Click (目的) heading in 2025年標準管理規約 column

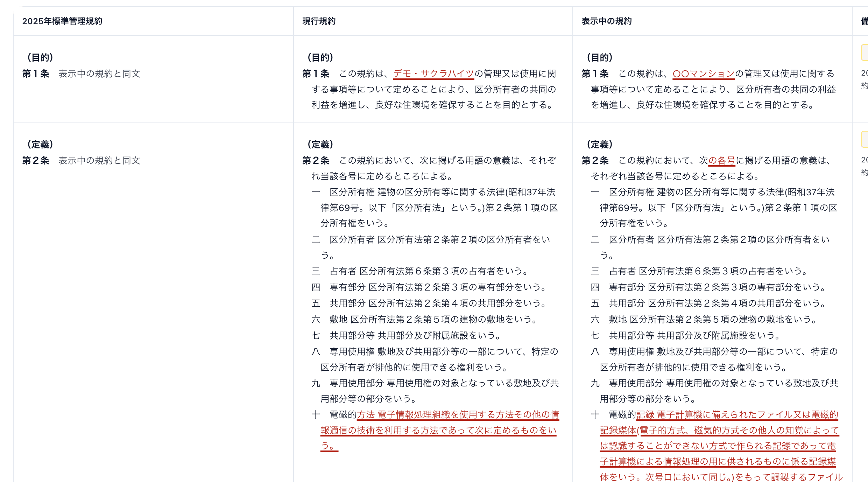40,57
